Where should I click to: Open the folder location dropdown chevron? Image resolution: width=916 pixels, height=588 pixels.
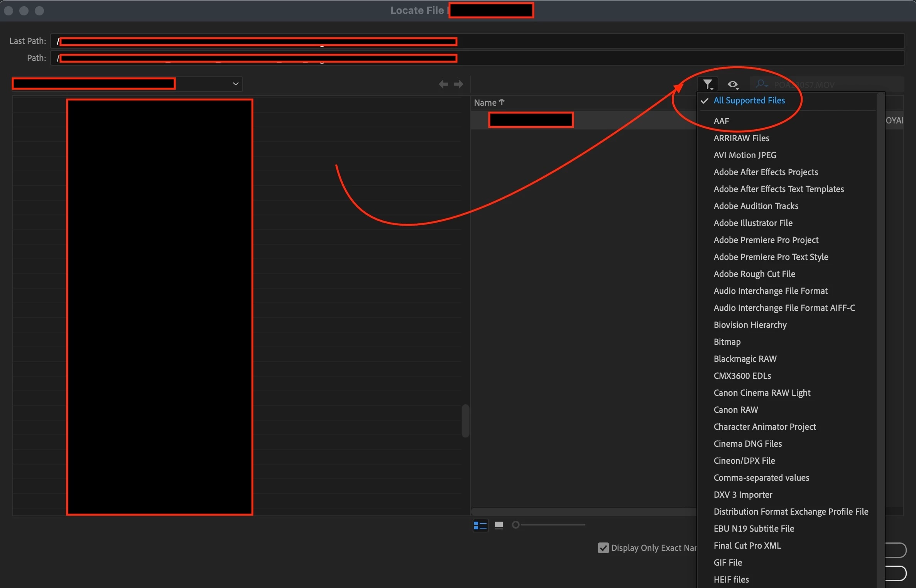235,84
